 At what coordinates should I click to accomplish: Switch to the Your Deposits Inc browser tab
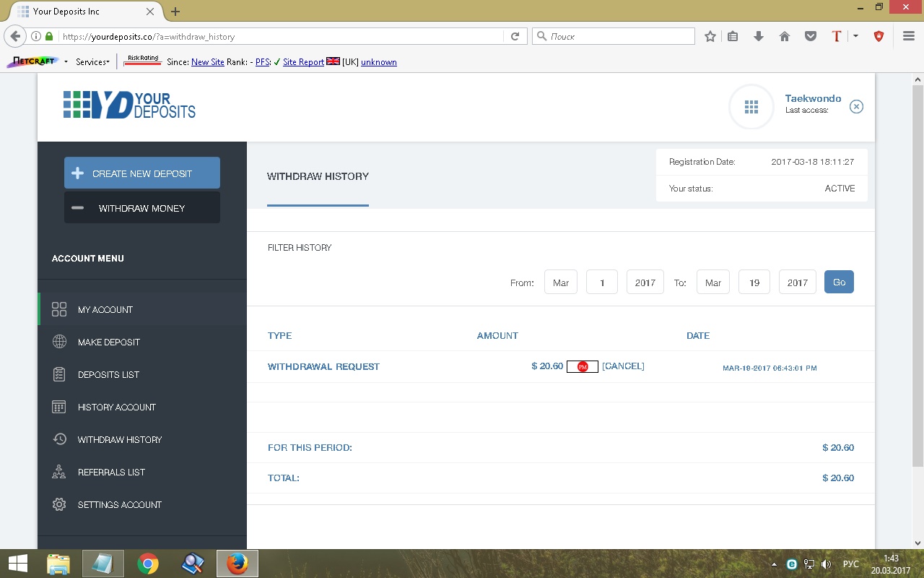pos(79,12)
